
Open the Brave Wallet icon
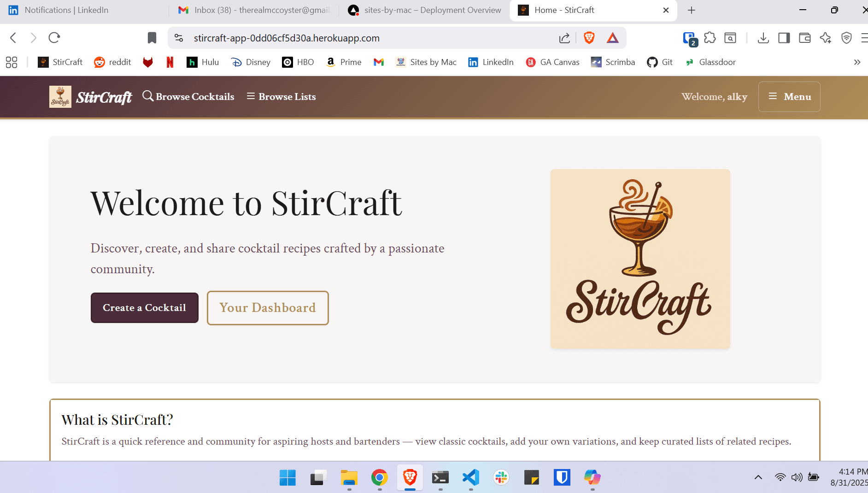pos(805,38)
